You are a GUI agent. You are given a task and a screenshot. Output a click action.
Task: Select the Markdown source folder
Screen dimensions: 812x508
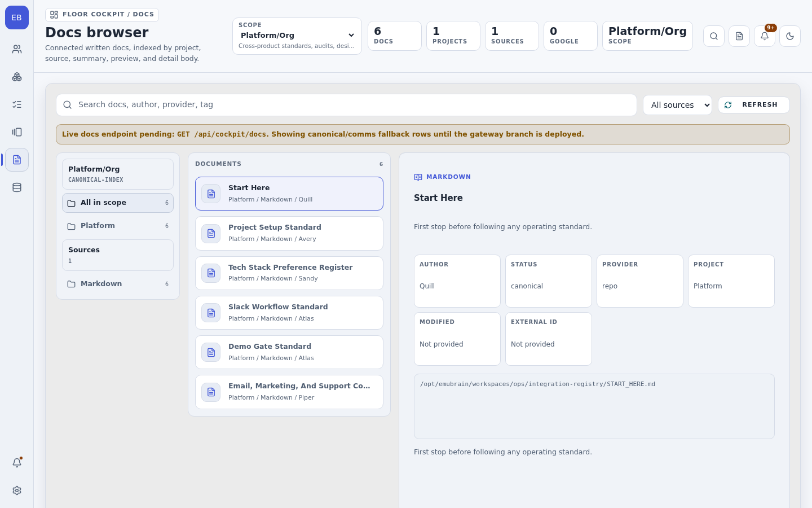tap(118, 284)
